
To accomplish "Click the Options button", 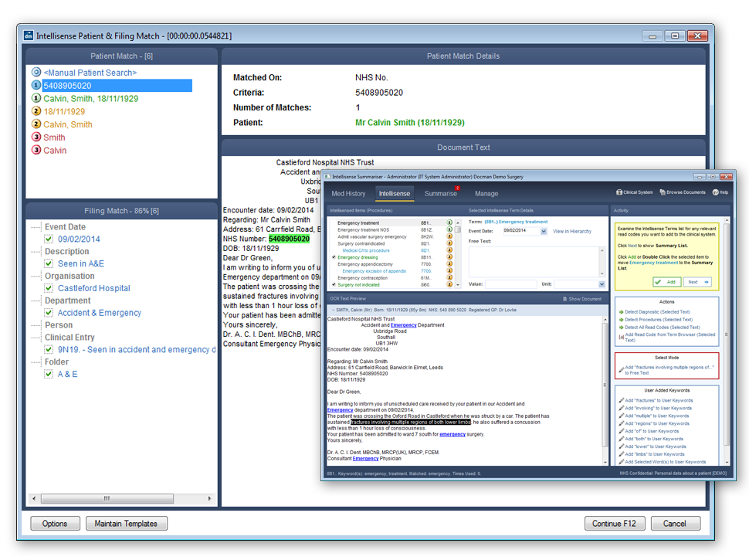I will point(55,523).
